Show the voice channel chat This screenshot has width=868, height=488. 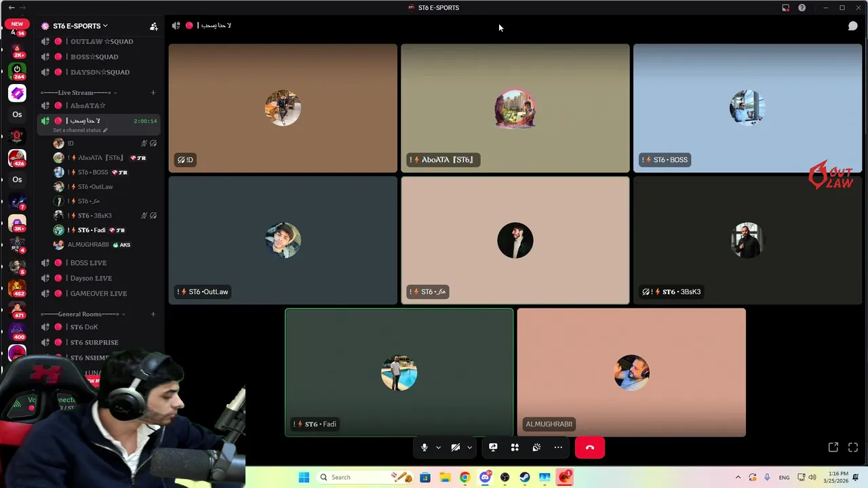click(853, 26)
